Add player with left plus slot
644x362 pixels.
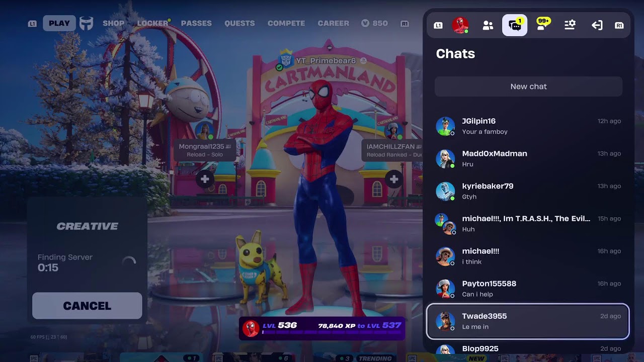pos(205,179)
